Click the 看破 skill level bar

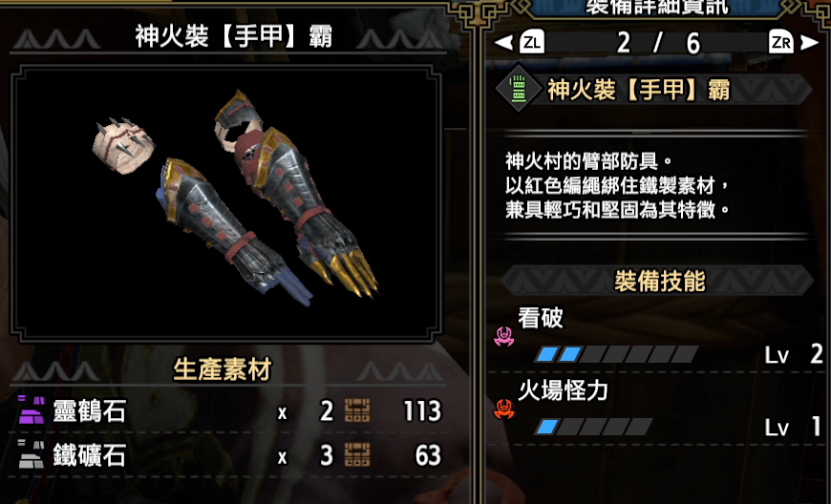[616, 354]
